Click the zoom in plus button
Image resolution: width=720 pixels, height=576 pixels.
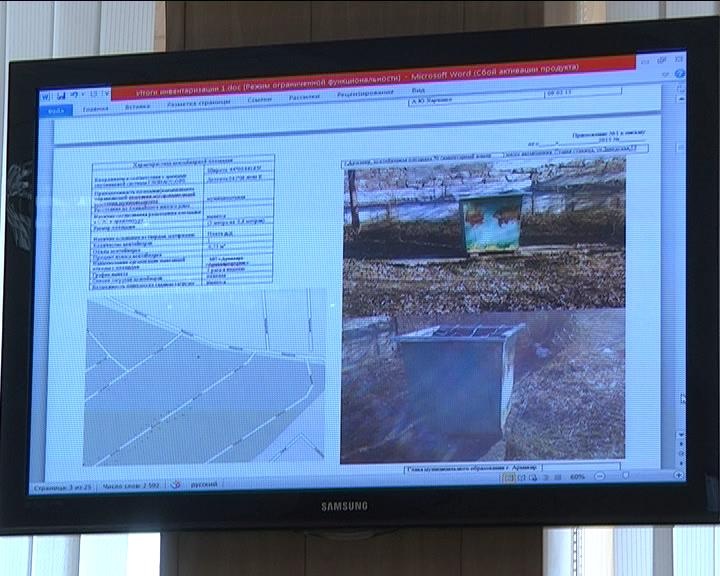tap(678, 474)
